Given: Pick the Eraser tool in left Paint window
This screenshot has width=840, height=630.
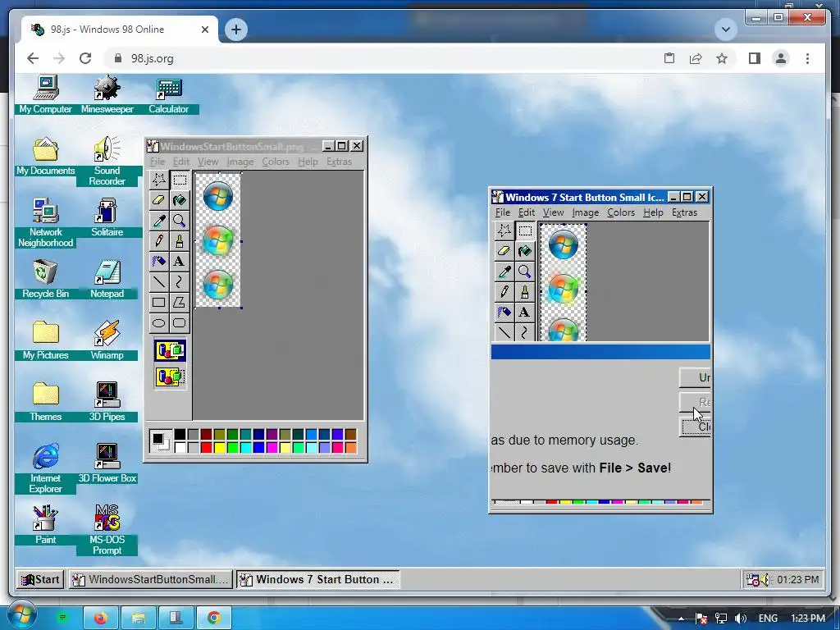Looking at the screenshot, I should pos(158,200).
